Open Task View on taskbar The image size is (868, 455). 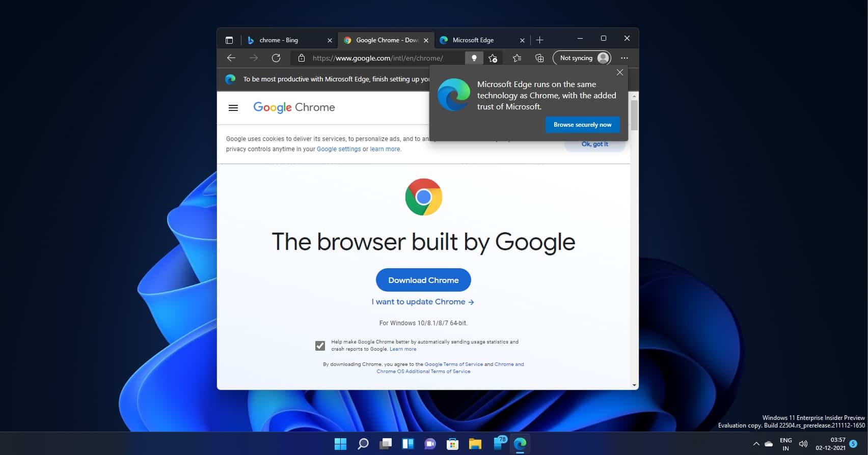(386, 444)
